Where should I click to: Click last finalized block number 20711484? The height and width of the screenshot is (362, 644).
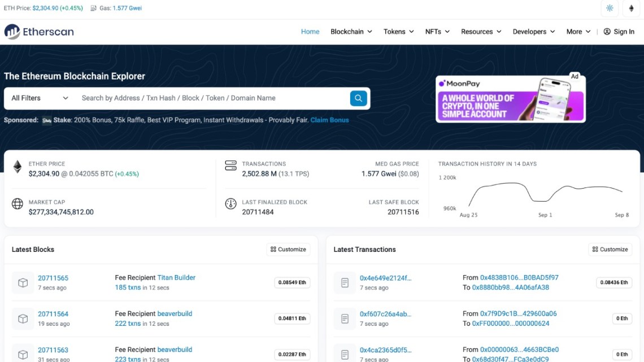(x=258, y=212)
